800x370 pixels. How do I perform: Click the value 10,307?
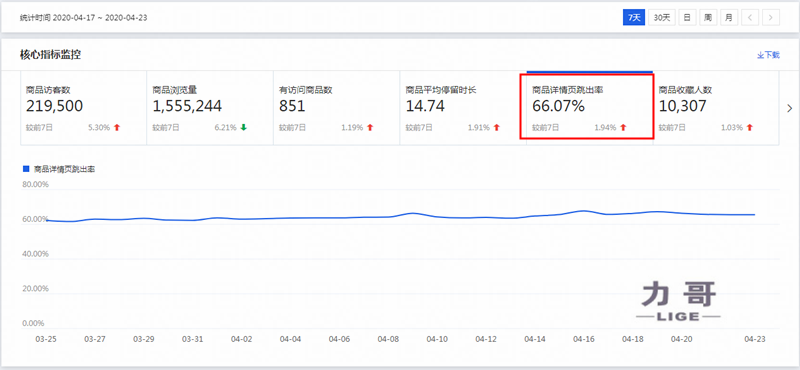(x=683, y=106)
